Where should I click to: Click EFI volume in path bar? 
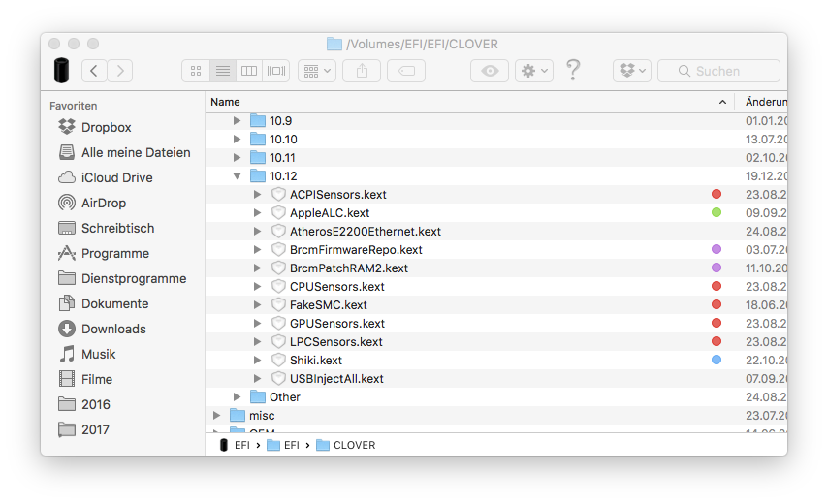point(235,446)
